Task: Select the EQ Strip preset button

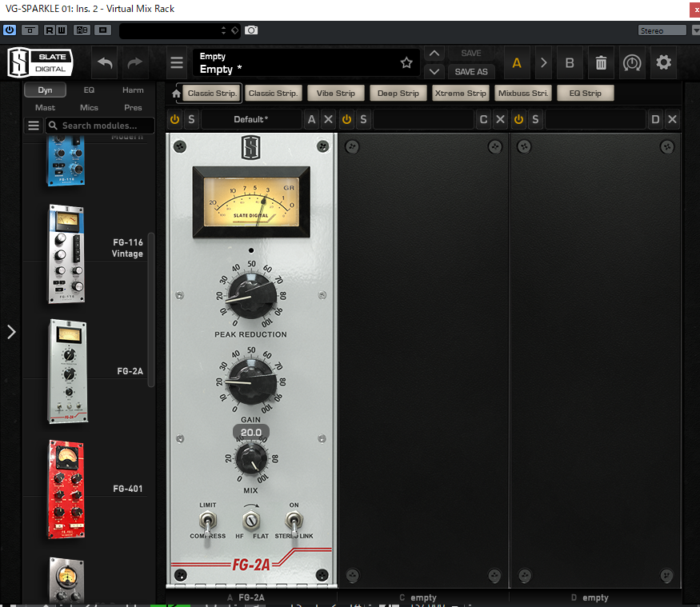Action: (x=586, y=94)
